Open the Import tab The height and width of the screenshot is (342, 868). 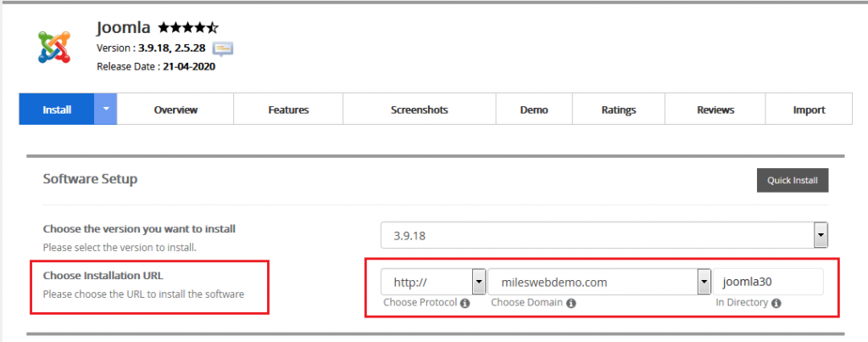pos(809,109)
